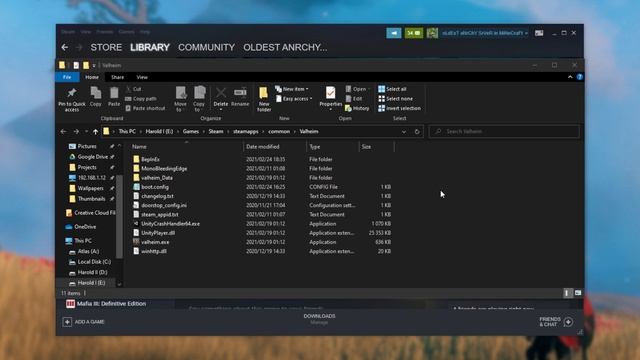
Task: Collapse the ribbon with chevron
Action: (570, 77)
